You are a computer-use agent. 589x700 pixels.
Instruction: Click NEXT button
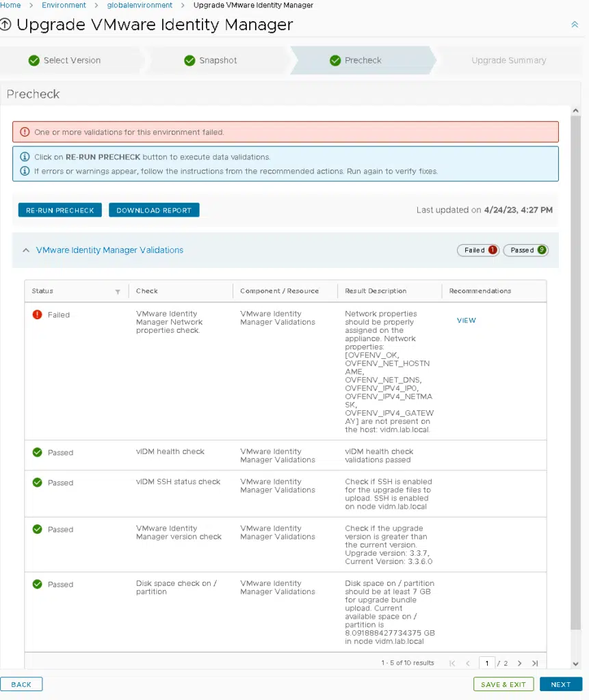tap(560, 684)
